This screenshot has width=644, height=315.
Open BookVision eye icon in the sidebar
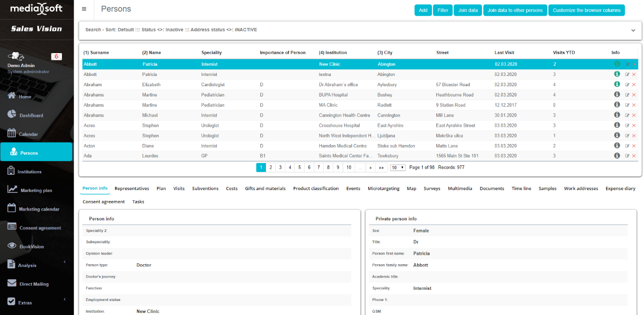pos(12,246)
